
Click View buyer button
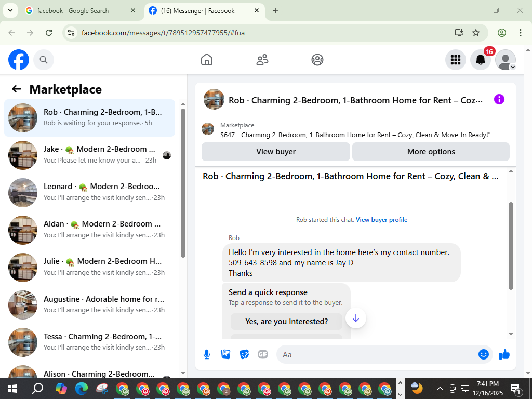(x=275, y=152)
